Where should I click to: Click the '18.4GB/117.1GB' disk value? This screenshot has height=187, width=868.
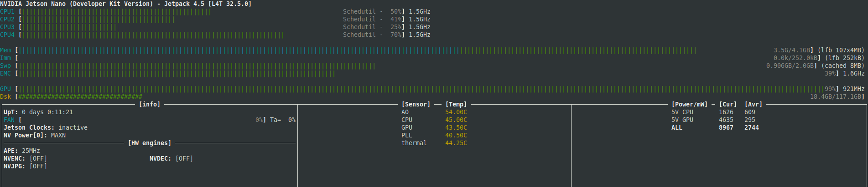tap(836, 97)
